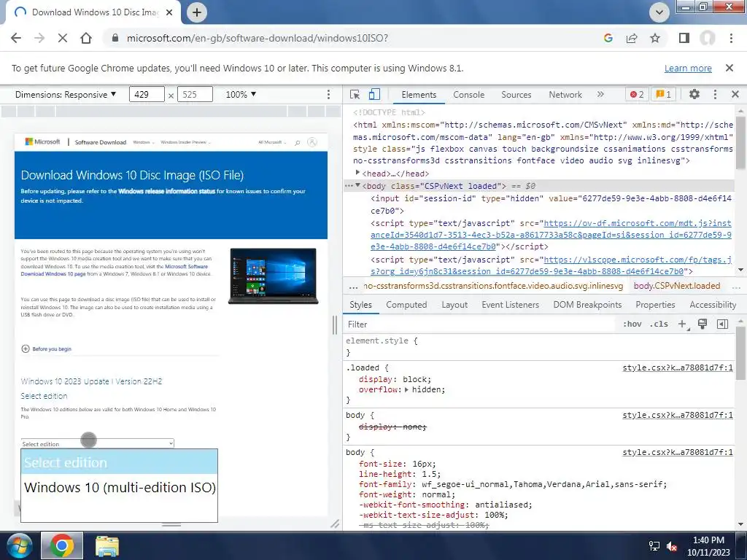Open the vlscppe.microsoft.com script link
This screenshot has height=560, width=747.
(x=551, y=265)
